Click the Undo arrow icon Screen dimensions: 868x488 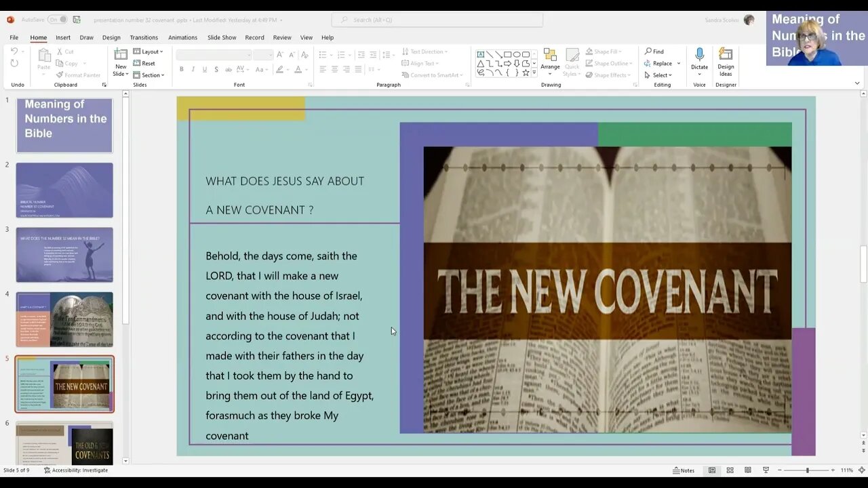[x=14, y=52]
